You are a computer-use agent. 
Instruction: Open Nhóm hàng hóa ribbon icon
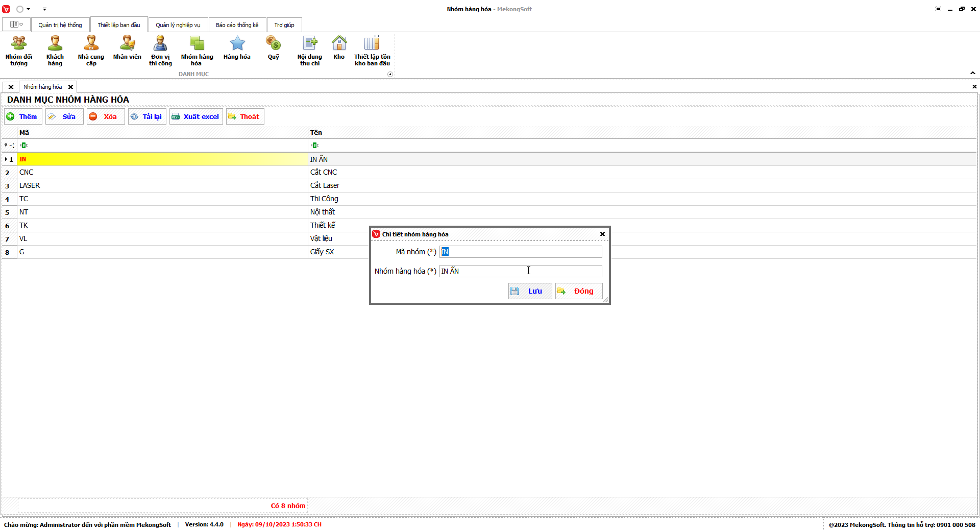pyautogui.click(x=197, y=51)
